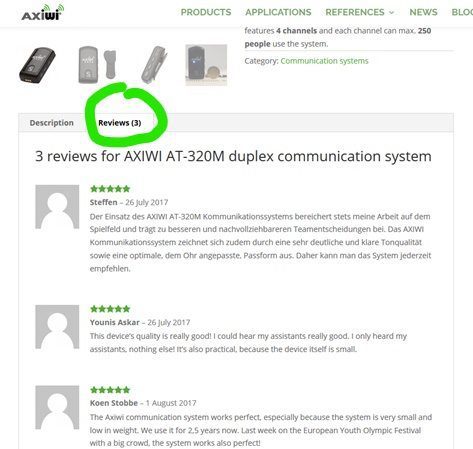
Task: Click the reviewer name Koen Stobbe
Action: click(x=114, y=403)
